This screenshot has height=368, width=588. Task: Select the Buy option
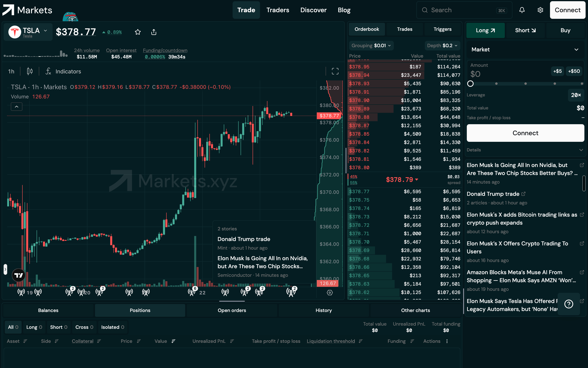point(565,30)
